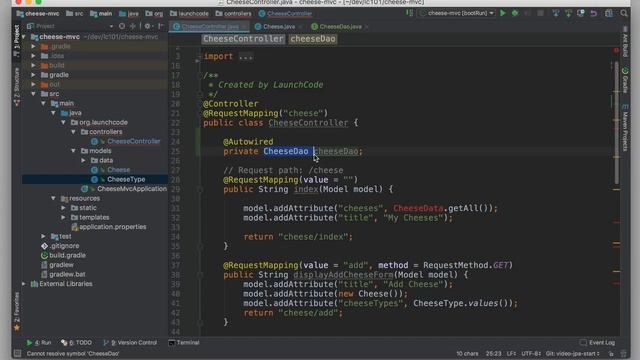Switch to the Cheese.java editor tab
Viewport: 640px width, 360px height.
pyautogui.click(x=279, y=27)
